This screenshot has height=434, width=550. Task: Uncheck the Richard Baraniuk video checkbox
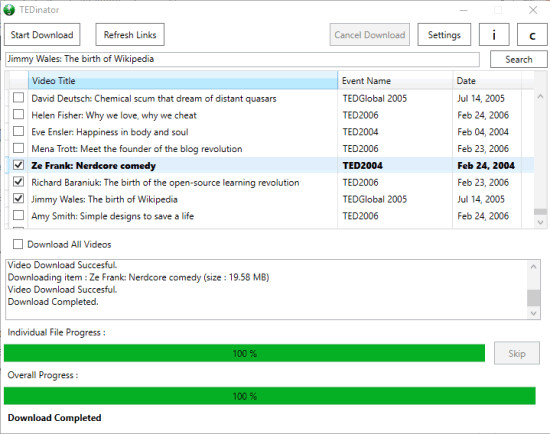[18, 182]
